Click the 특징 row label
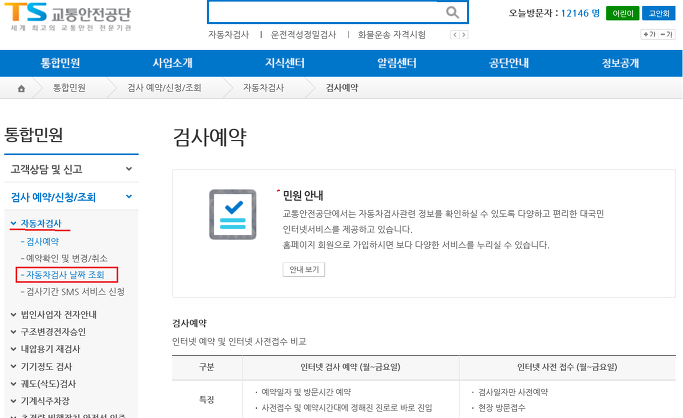 206,400
